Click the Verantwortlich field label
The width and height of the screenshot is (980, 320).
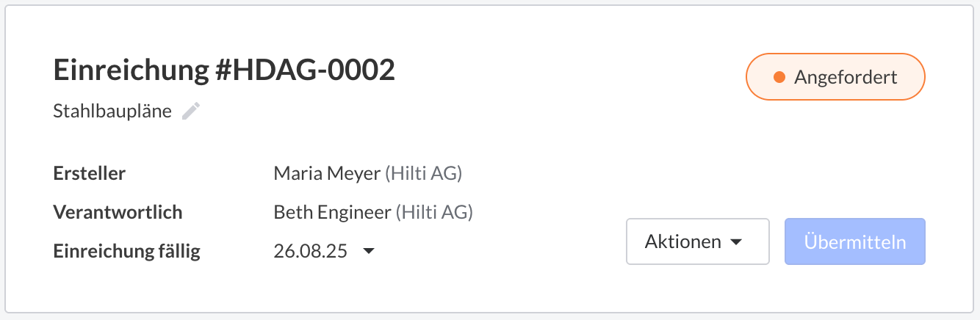(118, 213)
